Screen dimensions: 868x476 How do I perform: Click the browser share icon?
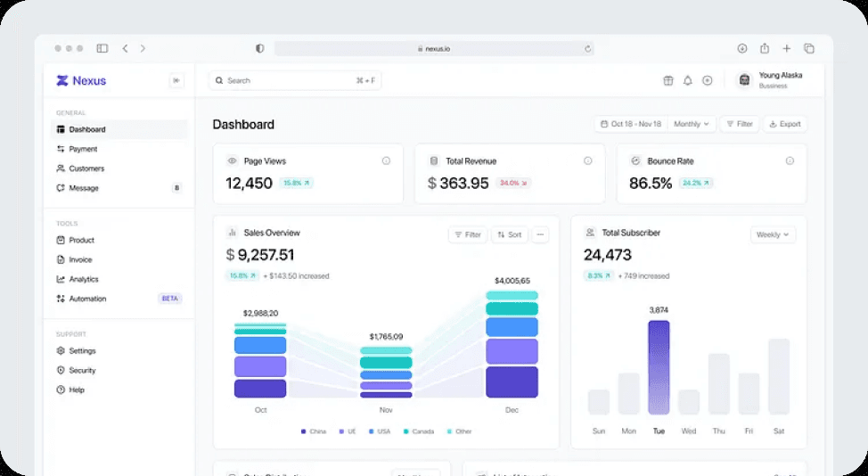765,48
